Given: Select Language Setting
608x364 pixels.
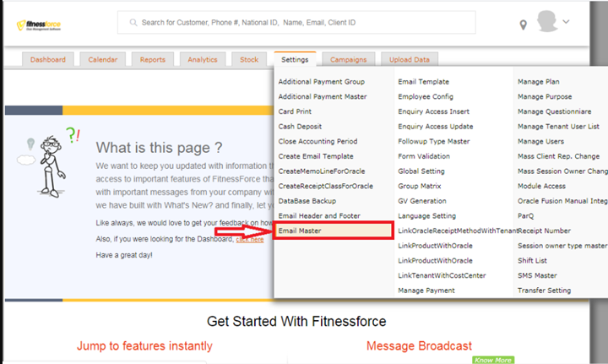Looking at the screenshot, I should [426, 216].
